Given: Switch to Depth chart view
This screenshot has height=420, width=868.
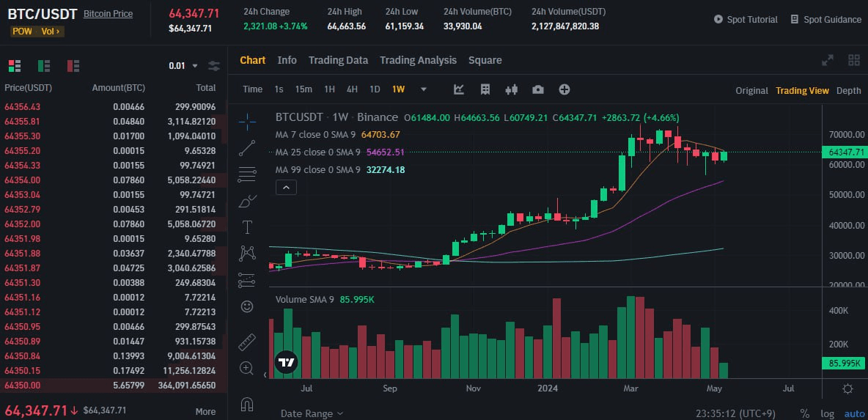Looking at the screenshot, I should point(849,91).
